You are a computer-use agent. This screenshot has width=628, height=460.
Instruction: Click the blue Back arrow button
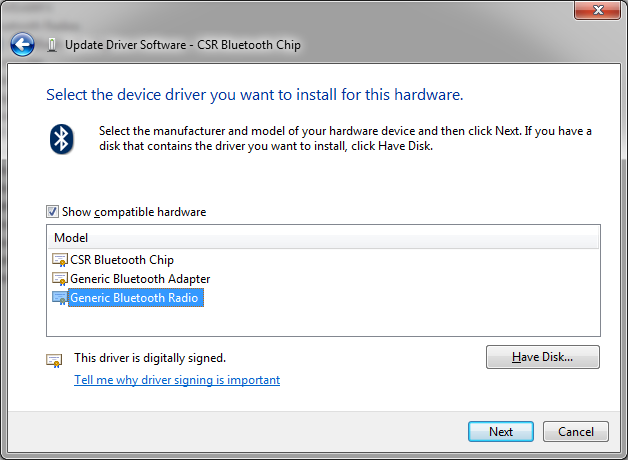click(x=22, y=44)
